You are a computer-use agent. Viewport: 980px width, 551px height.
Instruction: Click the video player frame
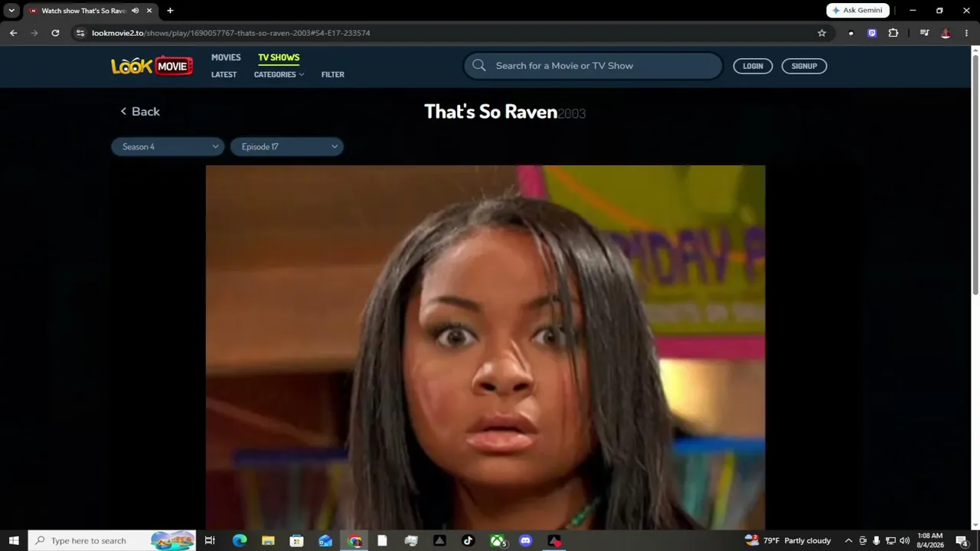[x=485, y=347]
